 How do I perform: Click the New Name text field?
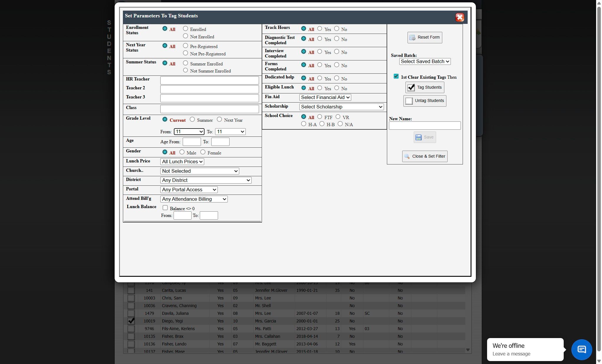pyautogui.click(x=425, y=126)
